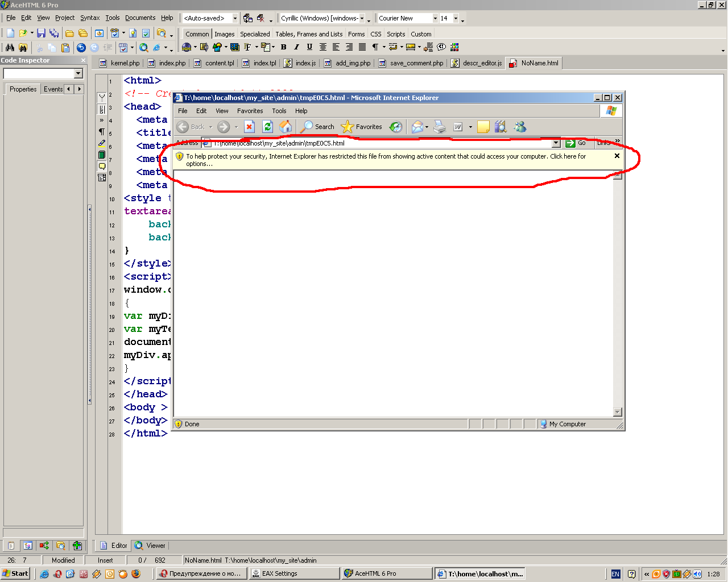728x582 pixels.
Task: Click the Home icon in Internet Explorer
Action: [x=286, y=127]
